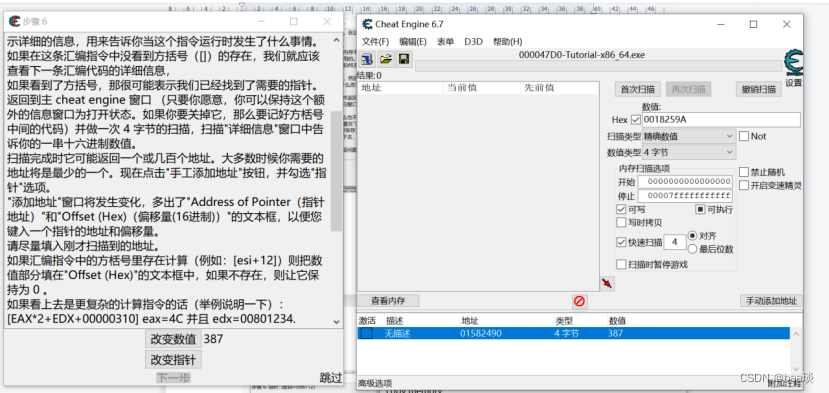Click the 跳过 link in tutorial
Screen dimensions: 829x393
point(331,378)
